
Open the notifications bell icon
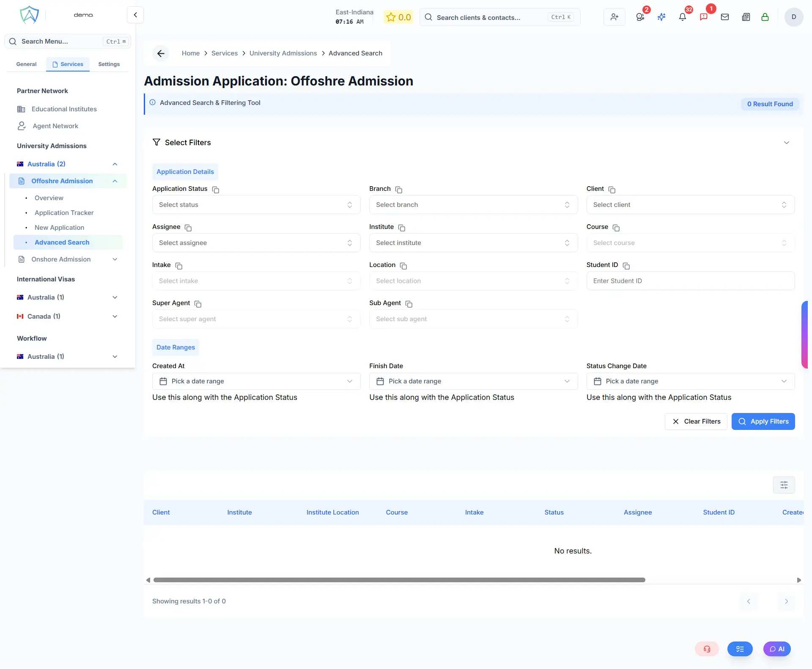pos(682,17)
